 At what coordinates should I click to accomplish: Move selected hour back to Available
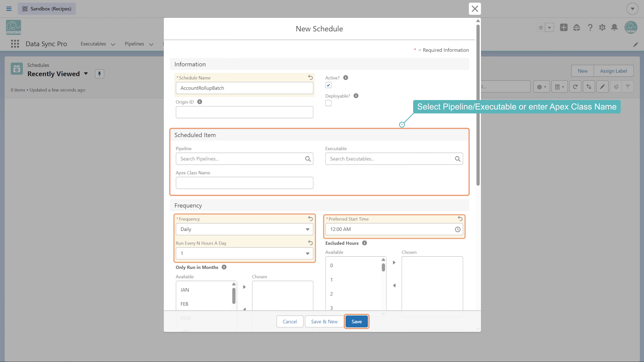point(394,286)
